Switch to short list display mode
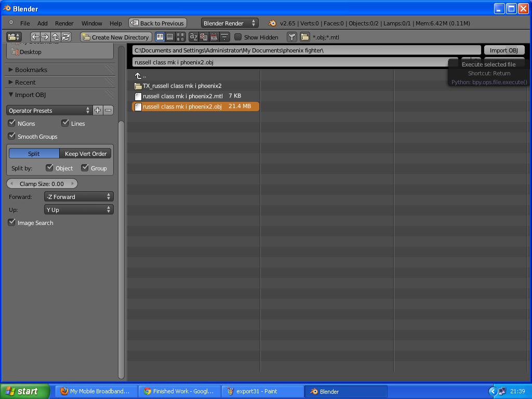 [x=160, y=37]
